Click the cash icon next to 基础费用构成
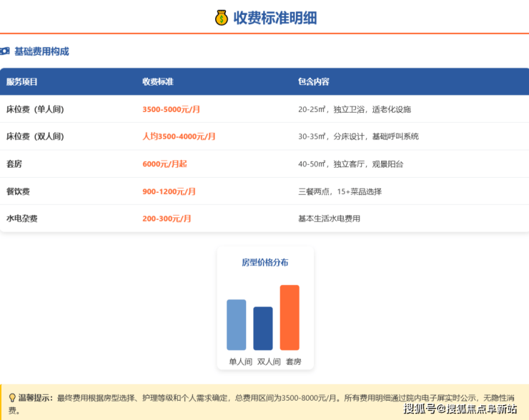The height and width of the screenshot is (420, 529). [5, 51]
